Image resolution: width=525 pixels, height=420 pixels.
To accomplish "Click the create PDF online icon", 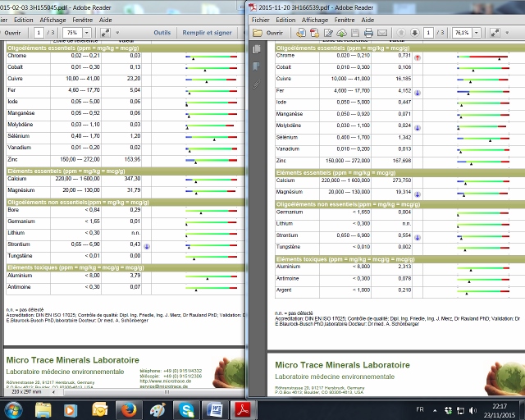I will coord(314,33).
